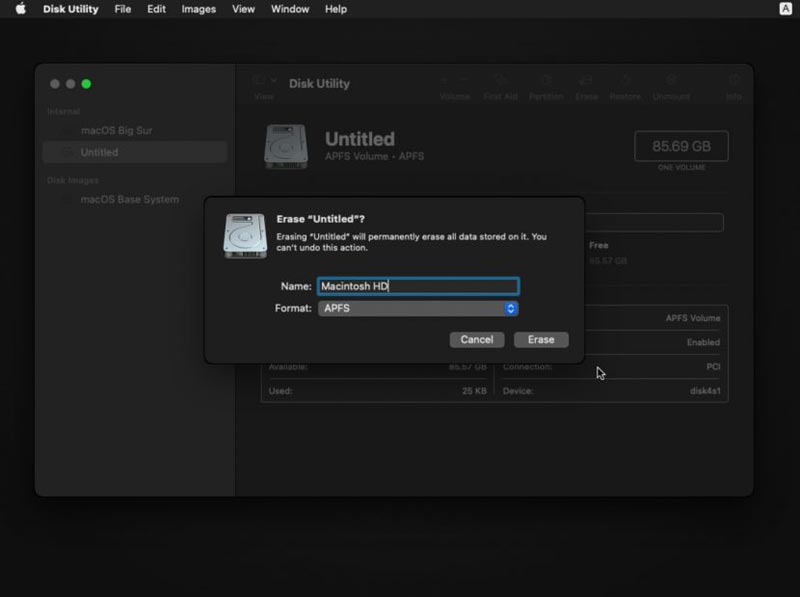800x597 pixels.
Task: Click the Erase "Untitled"? dialog heading
Action: 320,219
